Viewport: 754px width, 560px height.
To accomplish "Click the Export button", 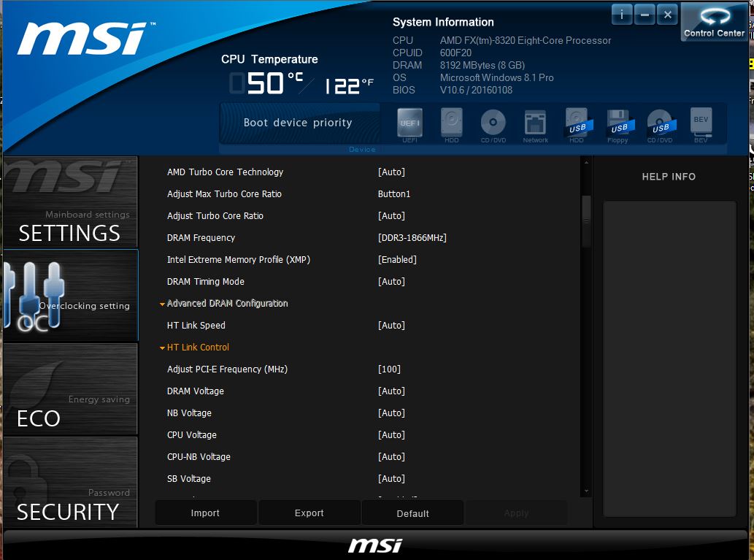I will (x=309, y=513).
